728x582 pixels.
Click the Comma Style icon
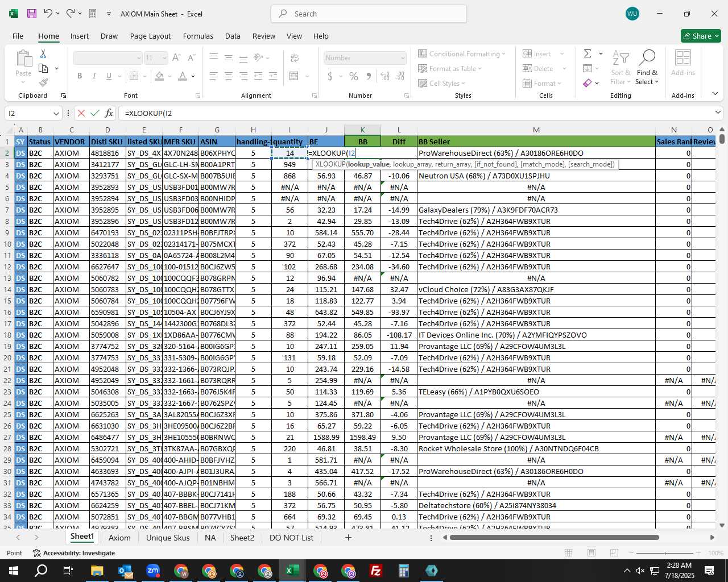coord(369,76)
